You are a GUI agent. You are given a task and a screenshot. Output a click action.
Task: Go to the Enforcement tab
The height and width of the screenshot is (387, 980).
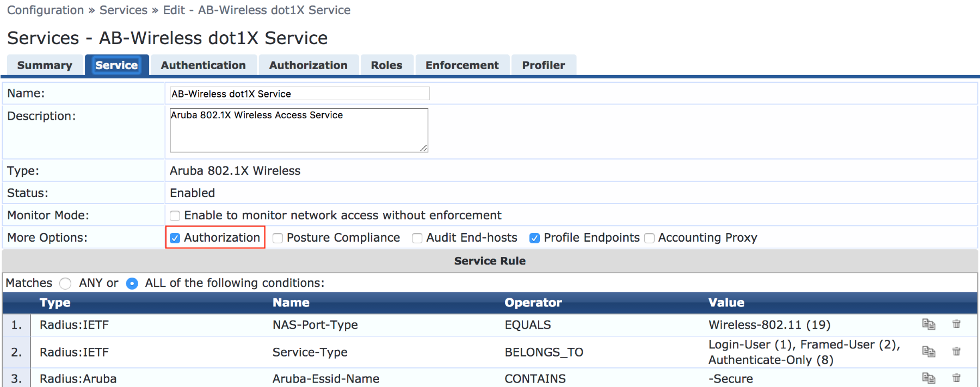click(x=462, y=65)
